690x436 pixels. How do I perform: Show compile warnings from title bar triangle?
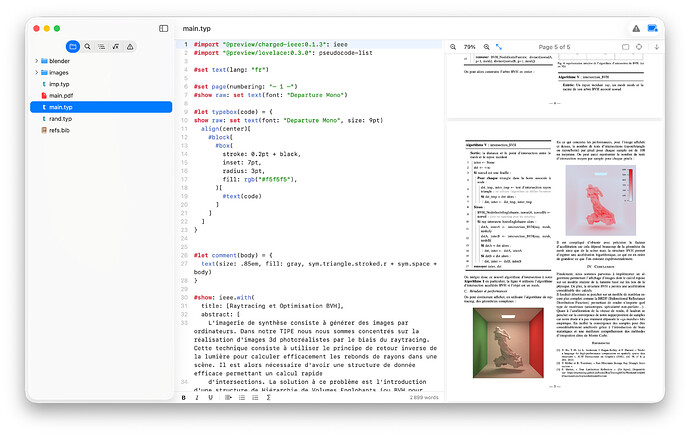coord(636,28)
